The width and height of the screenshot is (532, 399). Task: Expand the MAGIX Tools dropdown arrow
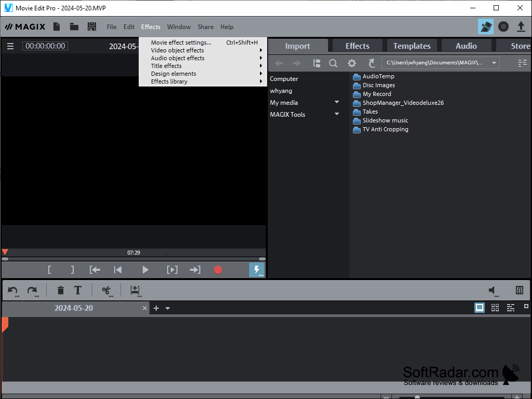click(x=336, y=114)
